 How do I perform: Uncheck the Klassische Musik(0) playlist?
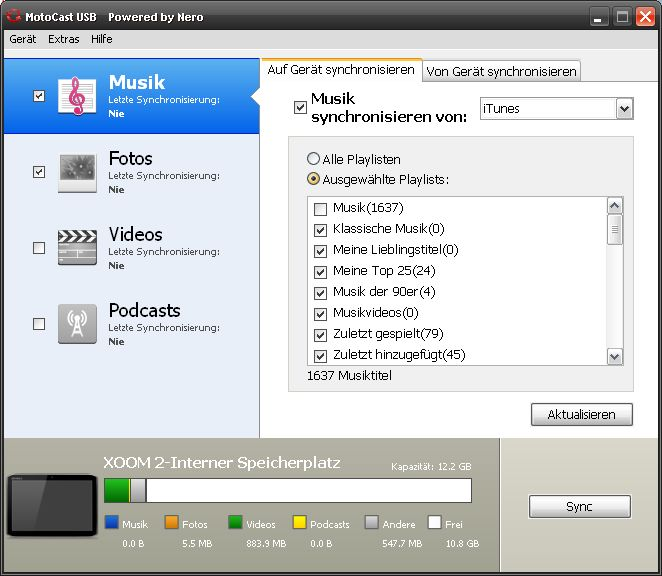click(320, 230)
